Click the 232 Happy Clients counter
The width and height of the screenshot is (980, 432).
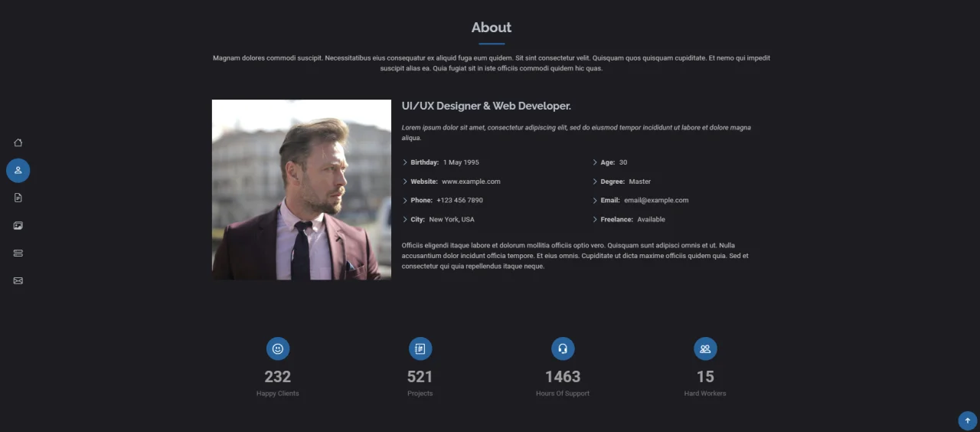point(278,377)
